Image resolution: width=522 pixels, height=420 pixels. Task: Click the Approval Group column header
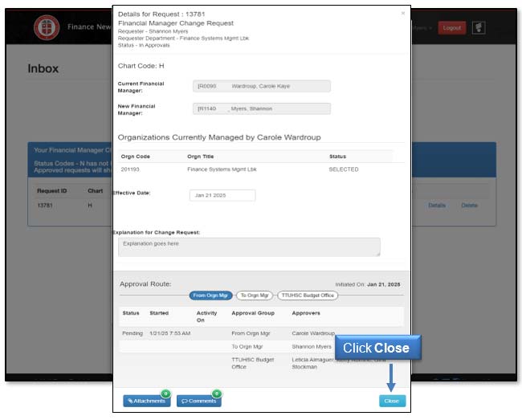point(253,313)
